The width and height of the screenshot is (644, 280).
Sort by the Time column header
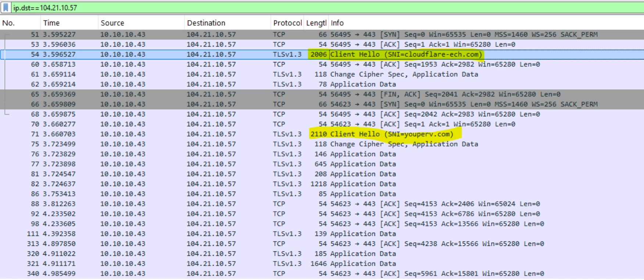click(70, 23)
